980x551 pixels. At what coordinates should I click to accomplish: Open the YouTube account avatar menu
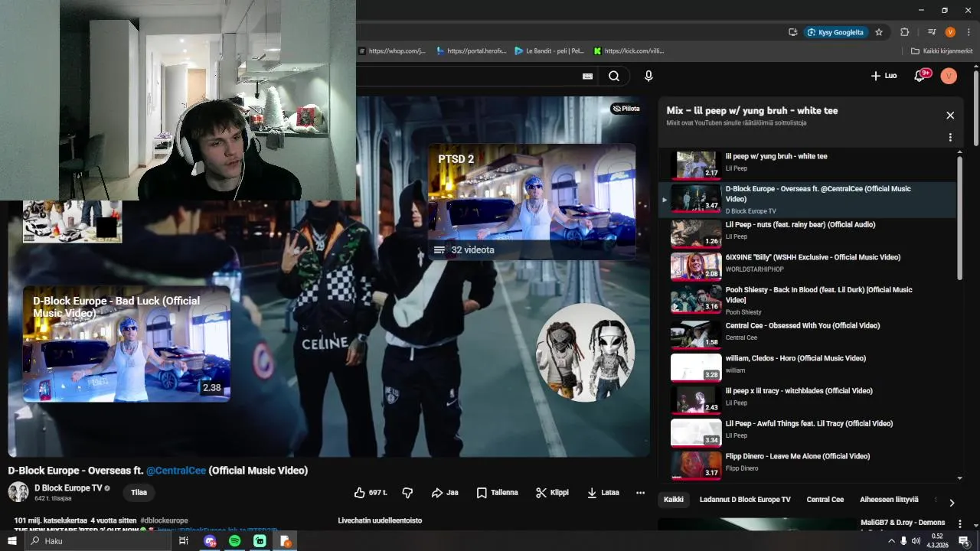(949, 76)
